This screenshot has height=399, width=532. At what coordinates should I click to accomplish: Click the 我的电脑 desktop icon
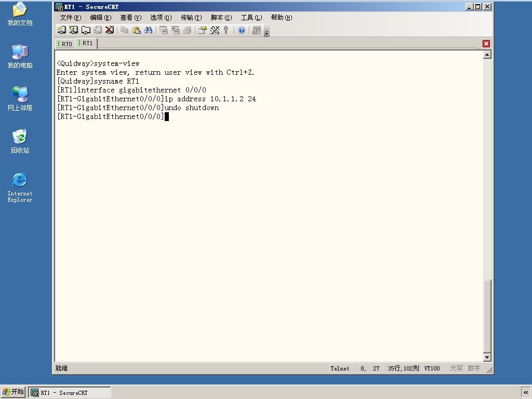pos(20,56)
